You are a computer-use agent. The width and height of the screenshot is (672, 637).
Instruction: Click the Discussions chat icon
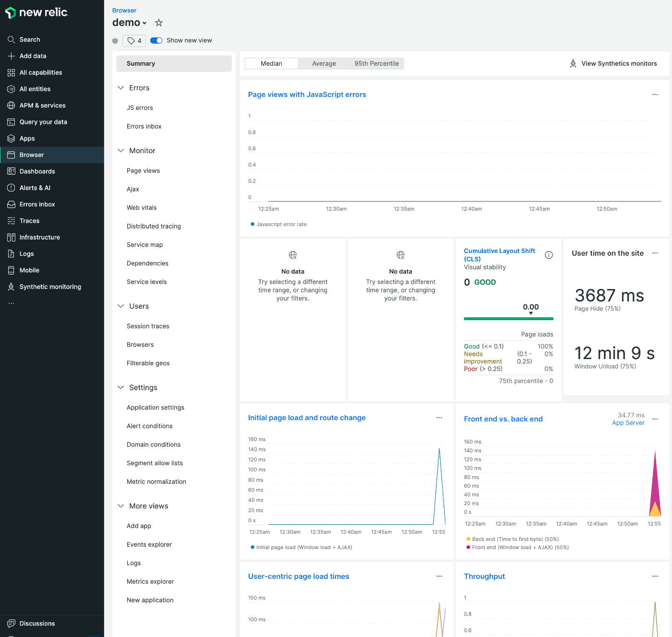[11, 624]
